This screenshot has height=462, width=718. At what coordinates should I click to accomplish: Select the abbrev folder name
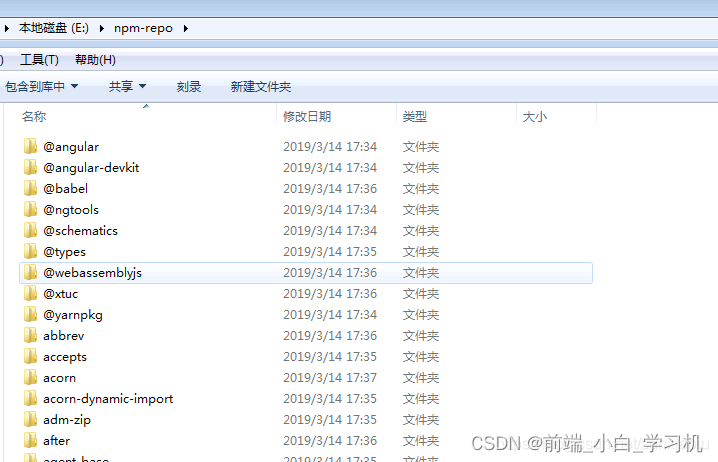tap(64, 336)
